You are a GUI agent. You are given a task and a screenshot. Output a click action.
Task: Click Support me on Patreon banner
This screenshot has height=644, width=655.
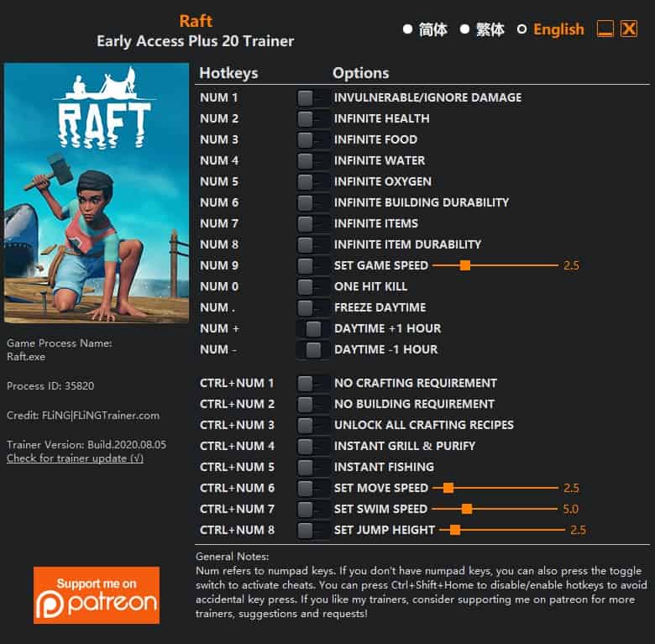[x=97, y=595]
